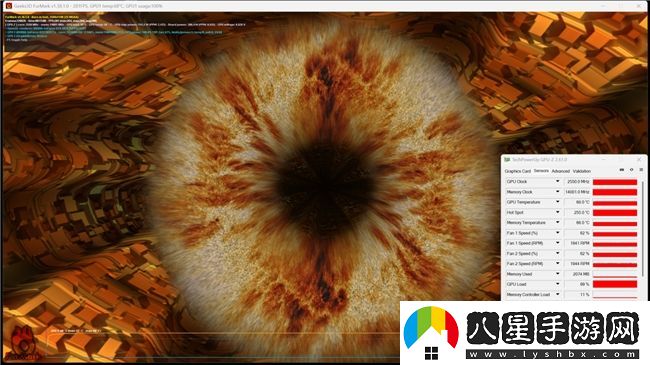Open the Memory Clock sensor dropdown
The height and width of the screenshot is (365, 650).
tap(557, 192)
